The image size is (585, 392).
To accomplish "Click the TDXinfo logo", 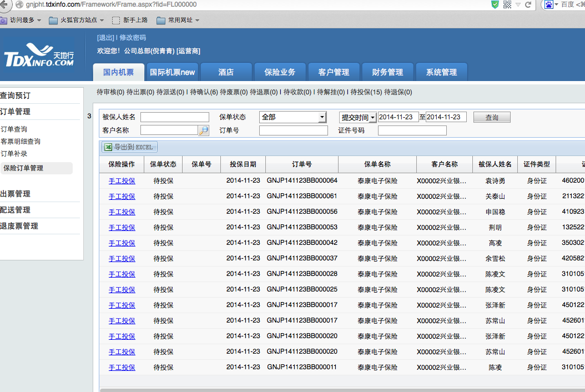I will coord(39,55).
